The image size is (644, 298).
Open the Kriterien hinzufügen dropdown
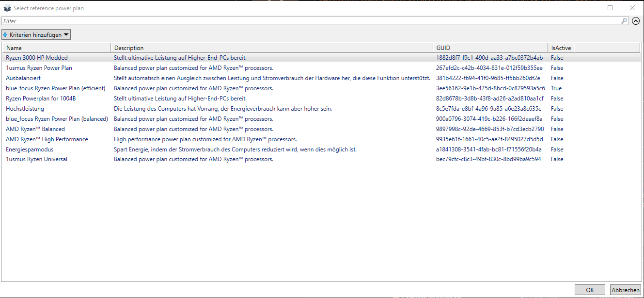point(36,34)
